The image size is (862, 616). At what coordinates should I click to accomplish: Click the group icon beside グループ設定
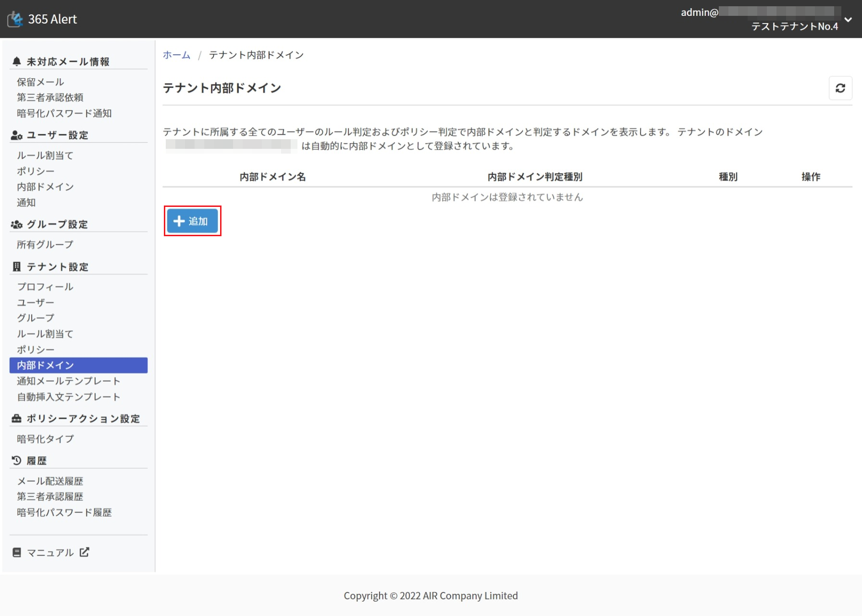coord(17,225)
